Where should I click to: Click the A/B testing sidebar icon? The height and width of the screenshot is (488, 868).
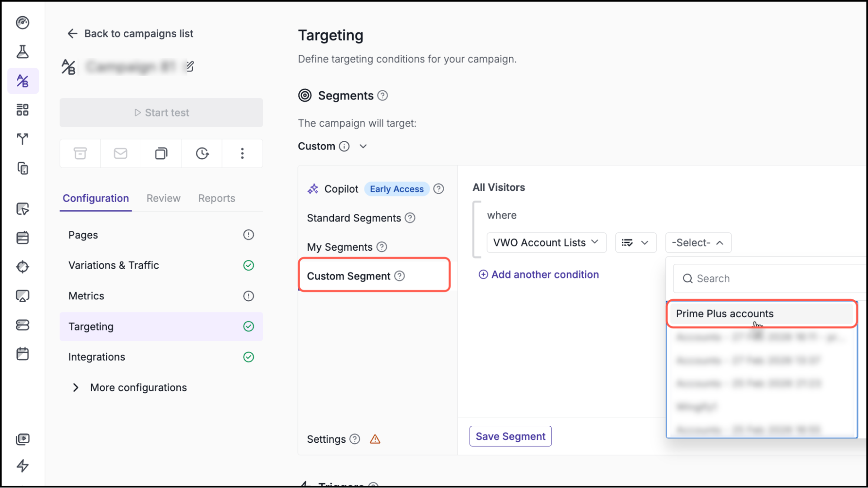tap(23, 81)
